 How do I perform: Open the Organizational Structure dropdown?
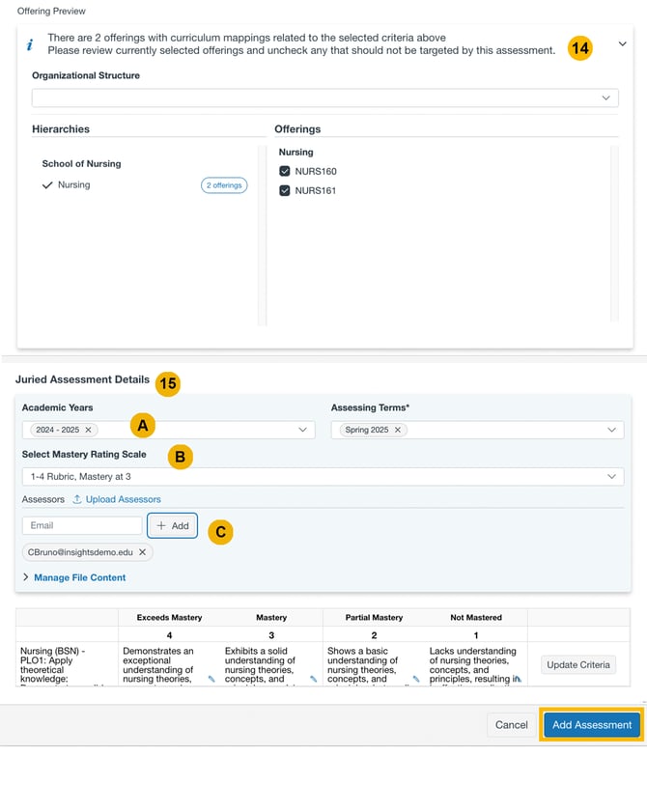point(324,98)
